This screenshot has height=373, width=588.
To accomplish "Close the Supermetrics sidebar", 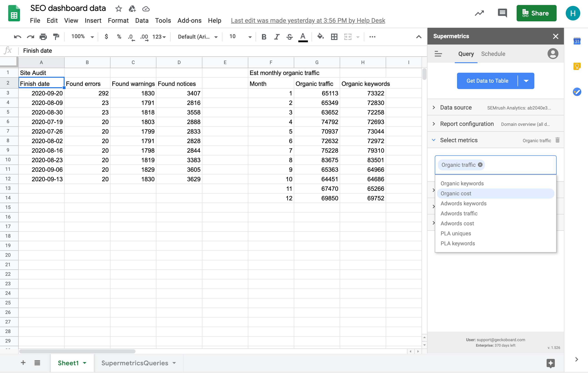I will [555, 36].
